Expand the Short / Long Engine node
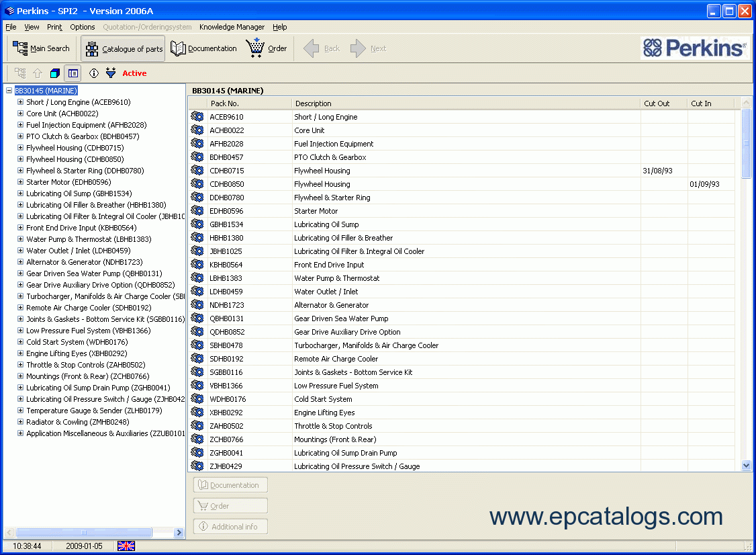 pyautogui.click(x=20, y=102)
